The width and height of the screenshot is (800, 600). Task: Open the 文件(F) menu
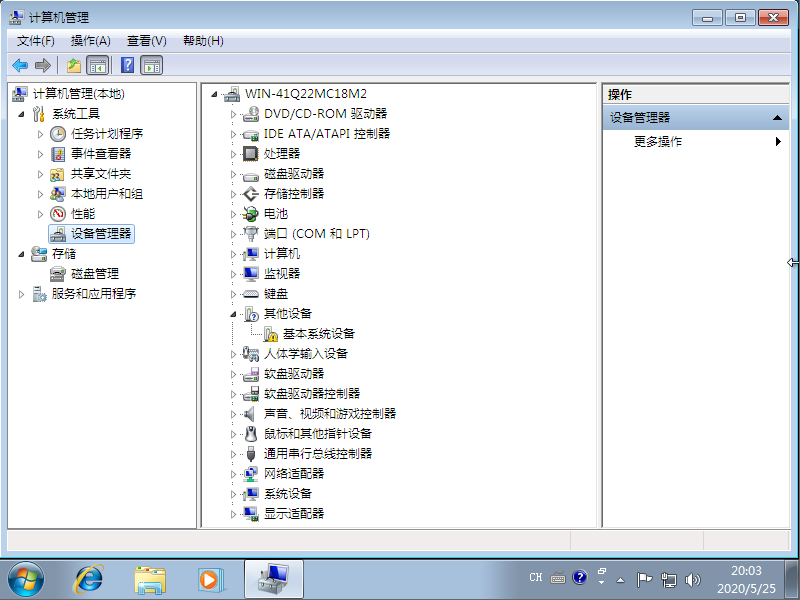tap(36, 41)
